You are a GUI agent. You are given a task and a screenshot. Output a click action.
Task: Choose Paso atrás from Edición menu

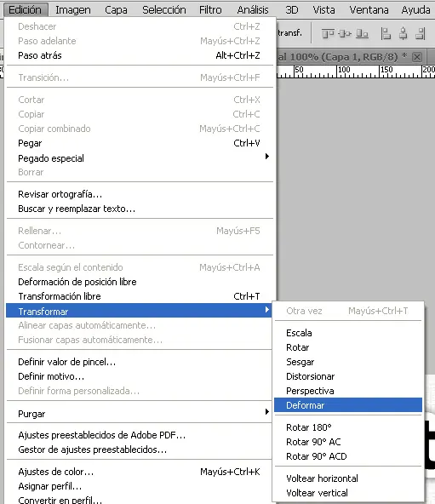pos(140,55)
